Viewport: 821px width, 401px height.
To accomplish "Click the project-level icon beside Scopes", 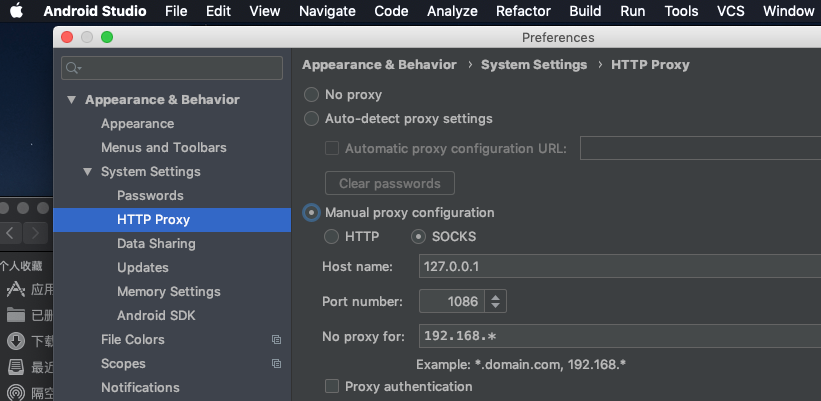I will (x=277, y=364).
